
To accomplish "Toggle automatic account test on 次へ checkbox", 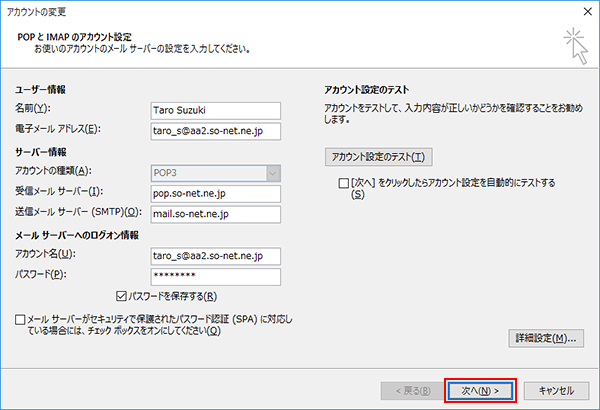I will [x=344, y=184].
